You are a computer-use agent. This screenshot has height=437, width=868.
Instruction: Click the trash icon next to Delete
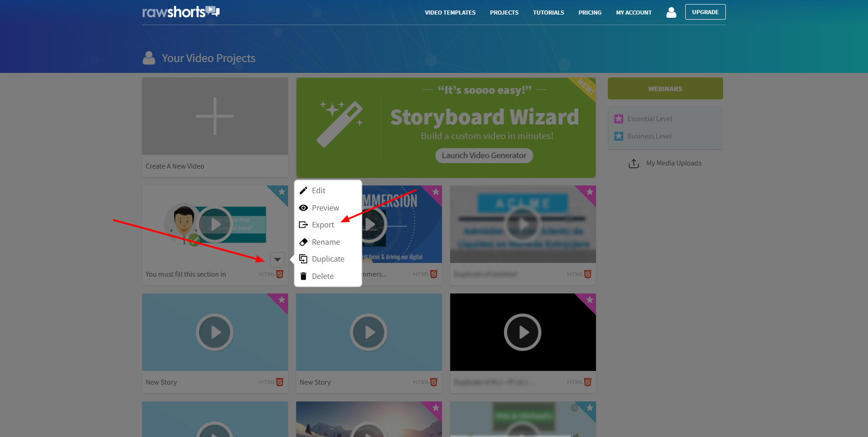coord(303,276)
